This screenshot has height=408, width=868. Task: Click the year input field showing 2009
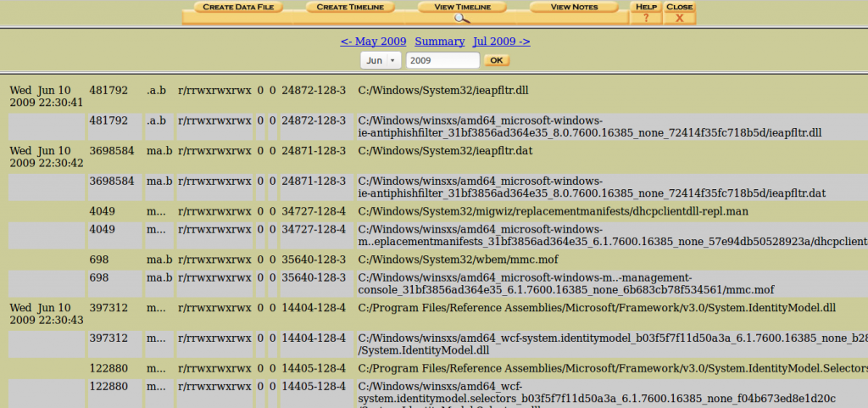[442, 60]
